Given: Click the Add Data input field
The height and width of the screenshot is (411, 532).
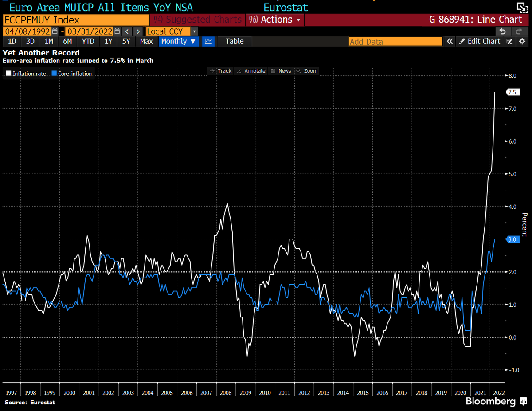Looking at the screenshot, I should pos(395,42).
